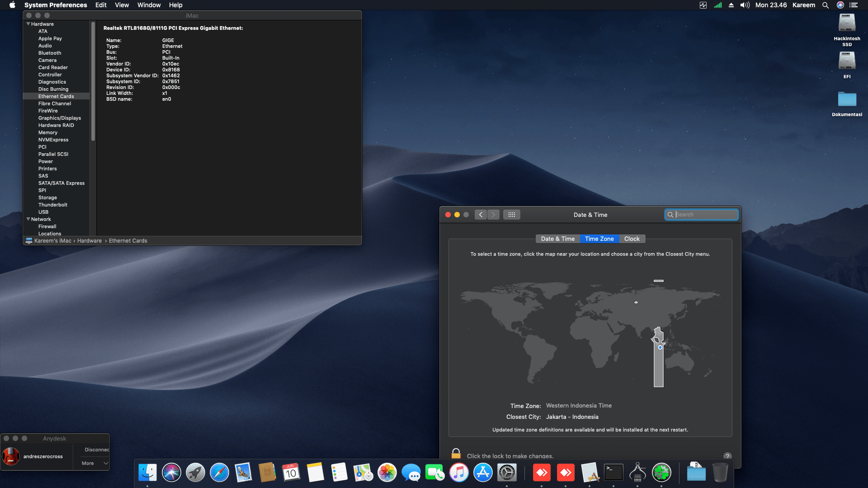The height and width of the screenshot is (488, 868).
Task: Open Siri from the Dock
Action: pos(171,472)
